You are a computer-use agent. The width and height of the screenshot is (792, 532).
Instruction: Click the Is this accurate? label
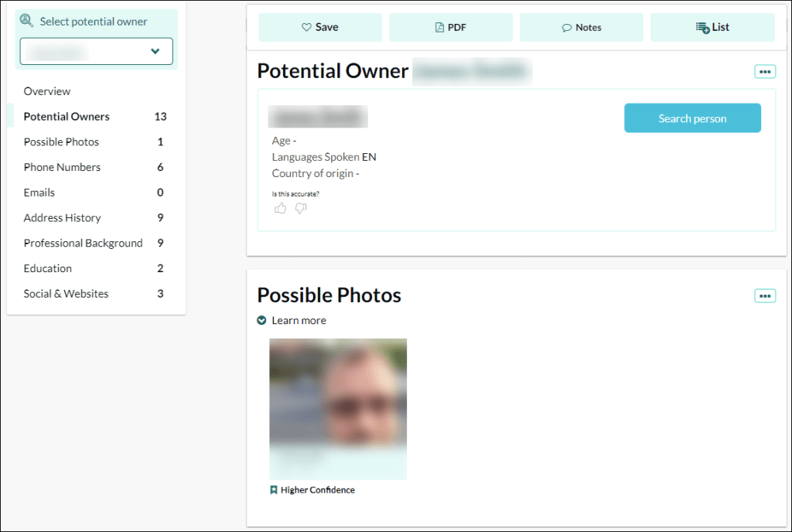click(295, 194)
